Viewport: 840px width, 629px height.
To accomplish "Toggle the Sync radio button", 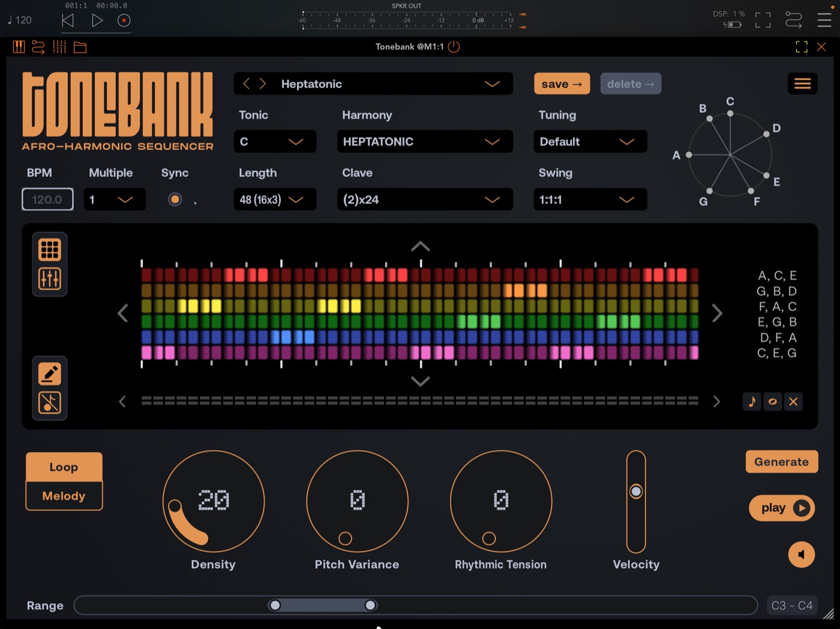I will [x=175, y=199].
